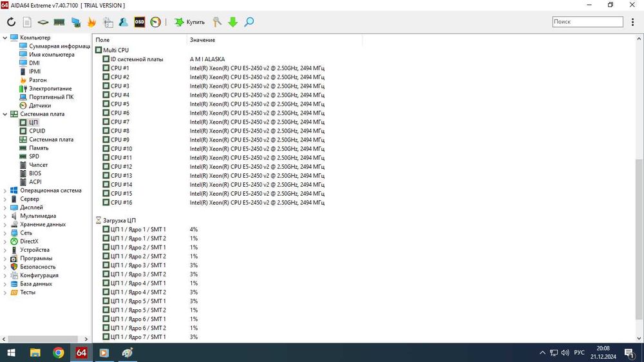Click the vertical scrollbar thumb
This screenshot has height=362, width=644.
point(639,239)
